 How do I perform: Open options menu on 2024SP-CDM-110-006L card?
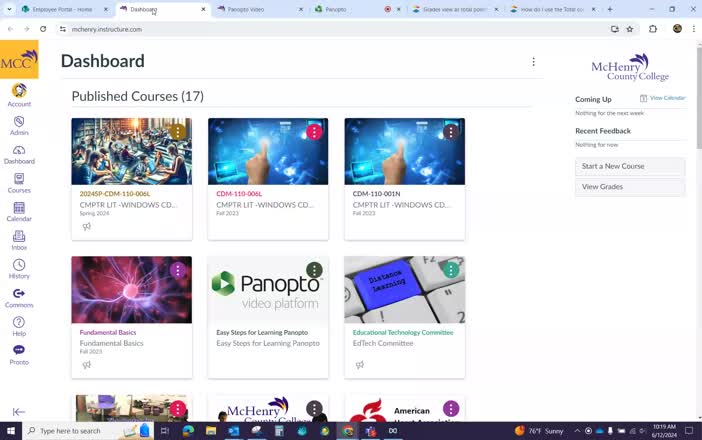[178, 132]
